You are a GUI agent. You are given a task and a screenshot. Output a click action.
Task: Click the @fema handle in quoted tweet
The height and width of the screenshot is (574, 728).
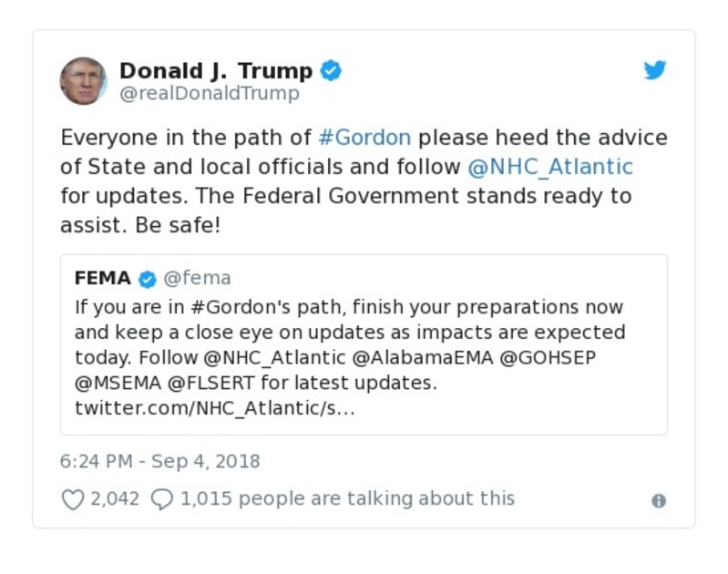197,278
